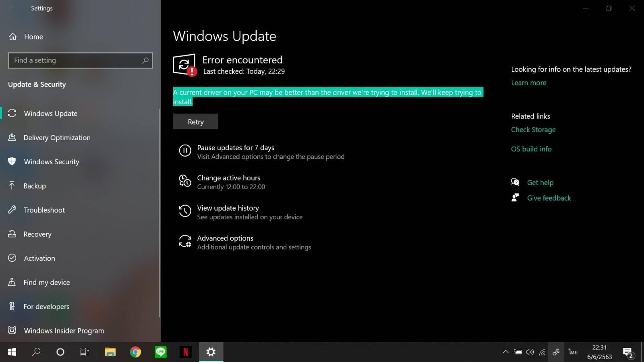This screenshot has width=644, height=362.
Task: Click the Get help chat icon
Action: pyautogui.click(x=515, y=182)
